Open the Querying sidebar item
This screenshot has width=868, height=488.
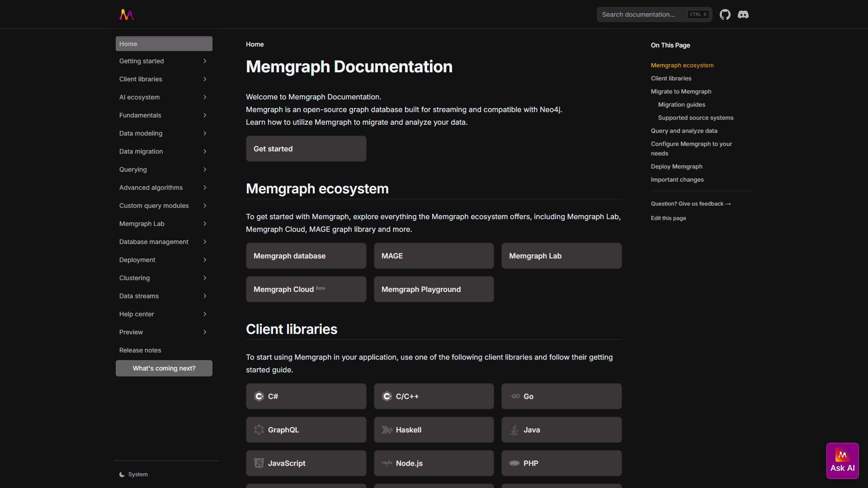164,169
